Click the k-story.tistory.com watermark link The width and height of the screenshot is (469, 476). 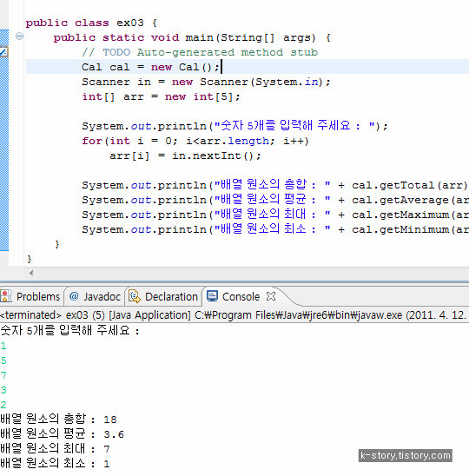406,456
